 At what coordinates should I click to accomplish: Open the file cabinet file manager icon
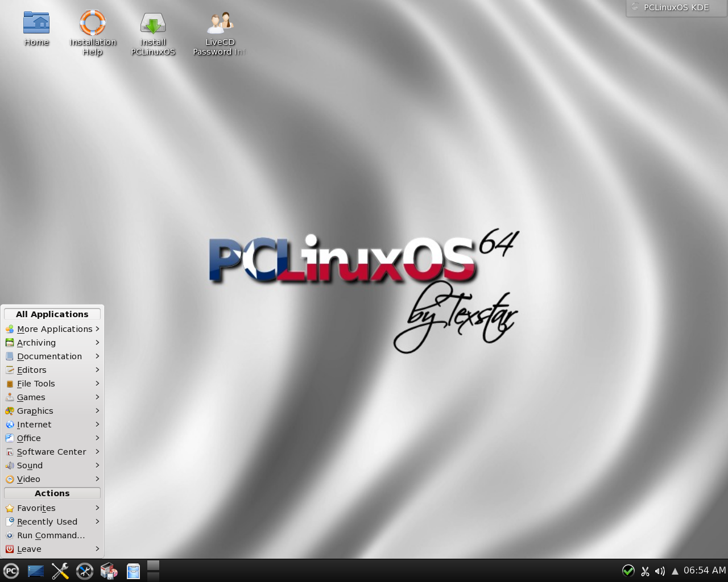point(133,571)
